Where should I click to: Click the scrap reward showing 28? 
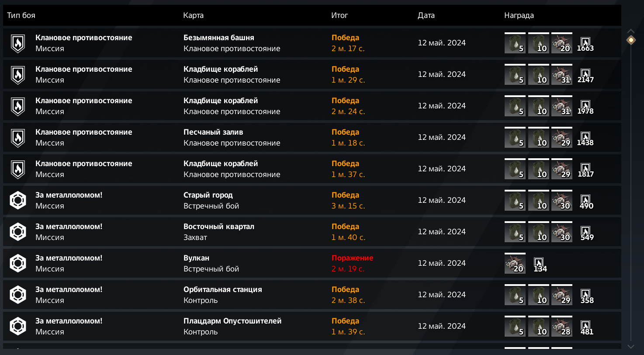click(562, 327)
